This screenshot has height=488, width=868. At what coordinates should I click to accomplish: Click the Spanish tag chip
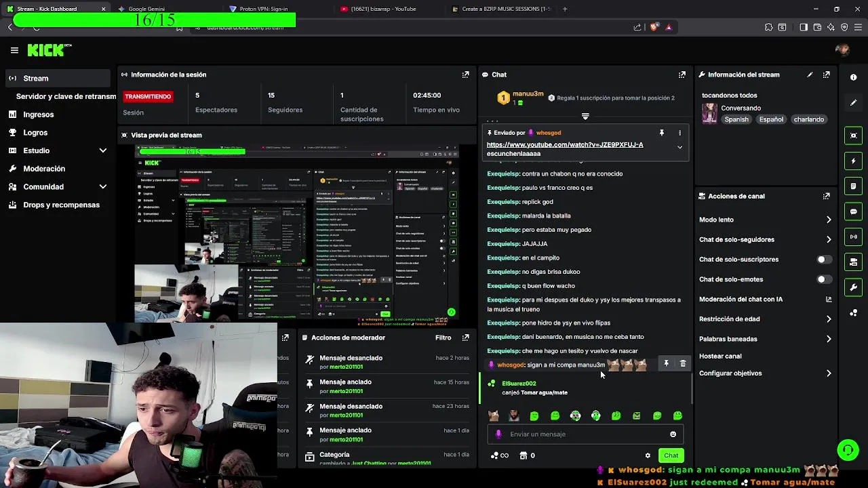pyautogui.click(x=736, y=119)
